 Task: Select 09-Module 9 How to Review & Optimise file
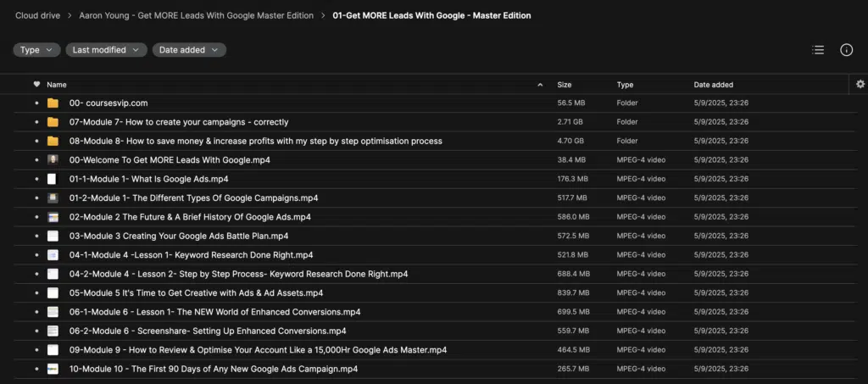258,350
